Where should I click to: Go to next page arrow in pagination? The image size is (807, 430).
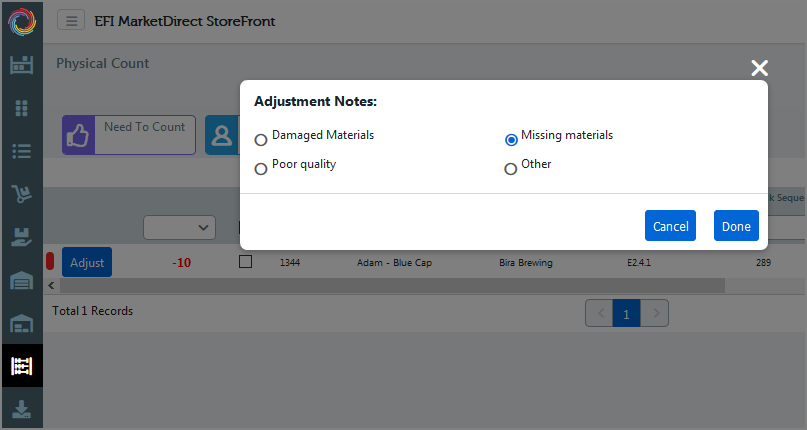(655, 313)
